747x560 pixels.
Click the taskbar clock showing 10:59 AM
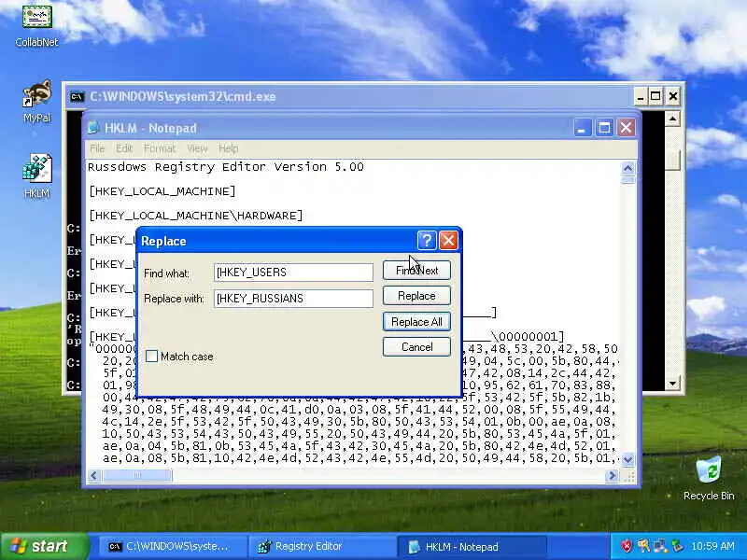712,546
